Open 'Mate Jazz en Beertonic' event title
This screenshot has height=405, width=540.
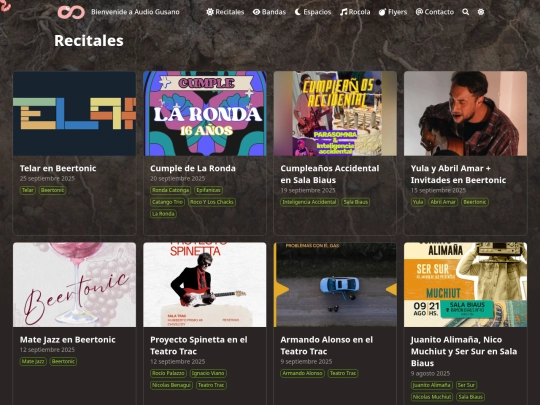tap(68, 340)
